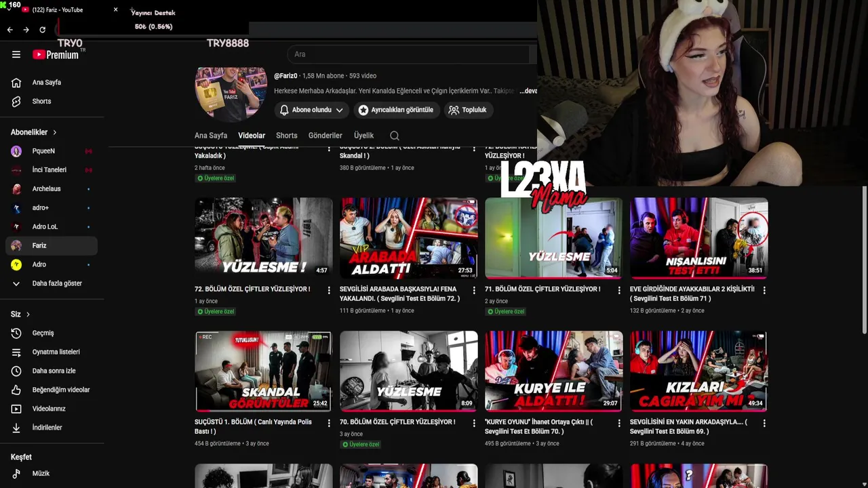Viewport: 868px width, 488px height.
Task: Open Nişanlısını Test Etti 38:51 thumbnail
Action: [699, 238]
